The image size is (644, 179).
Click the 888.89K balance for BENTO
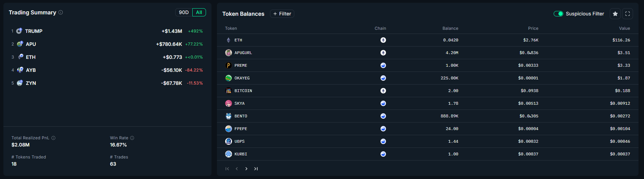click(x=449, y=116)
